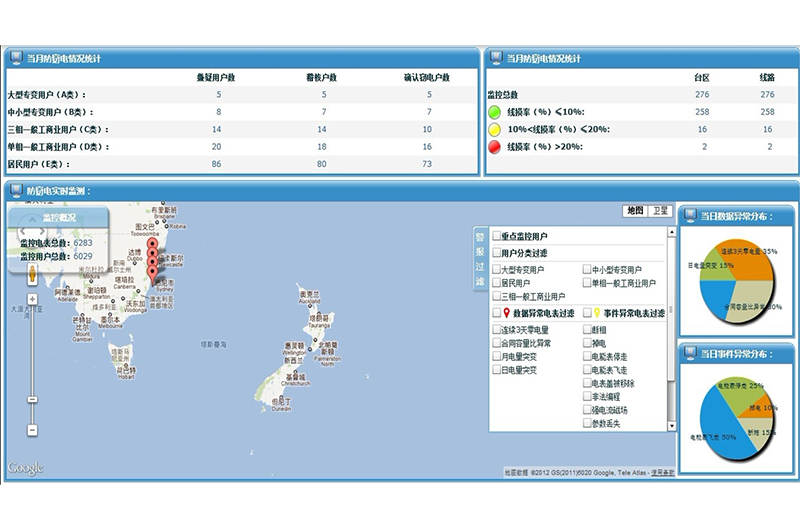The image size is (800, 530).
Task: Click the filter list scroll down arrow
Action: click(x=670, y=426)
